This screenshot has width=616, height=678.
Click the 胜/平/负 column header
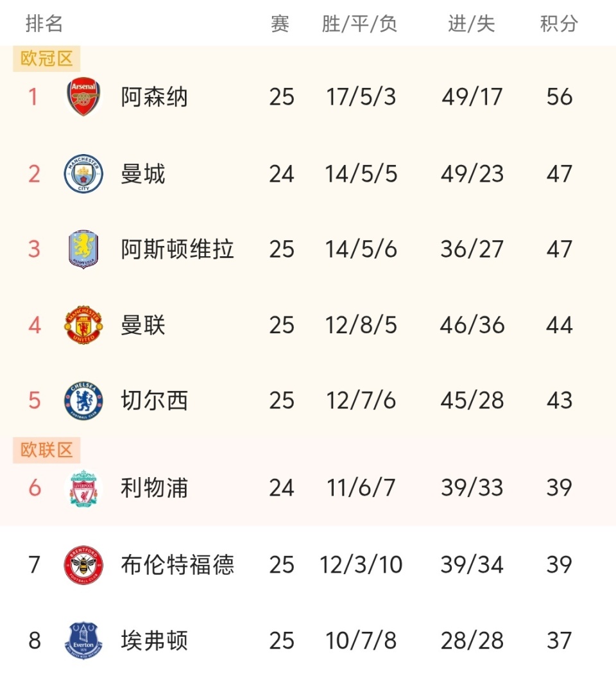click(x=360, y=24)
